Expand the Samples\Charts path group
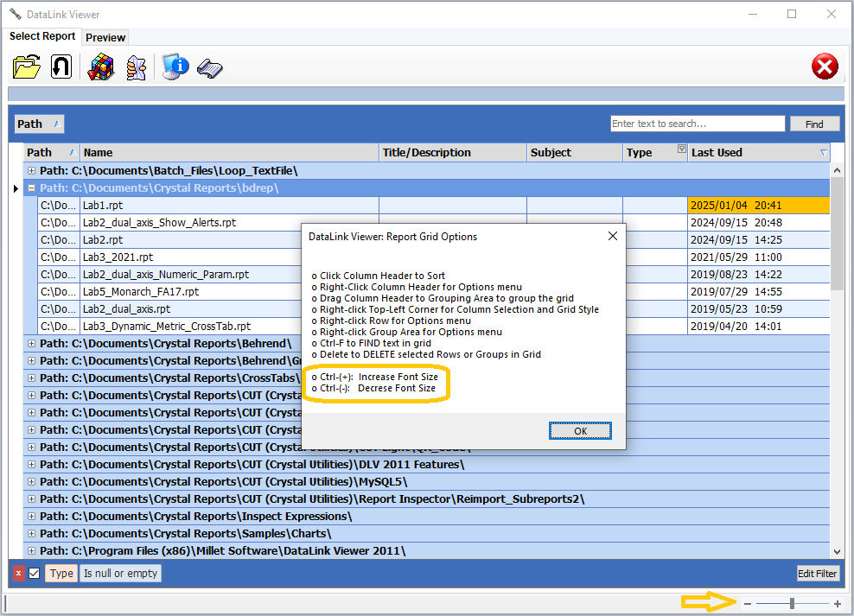Viewport: 854px width, 616px height. 32,534
